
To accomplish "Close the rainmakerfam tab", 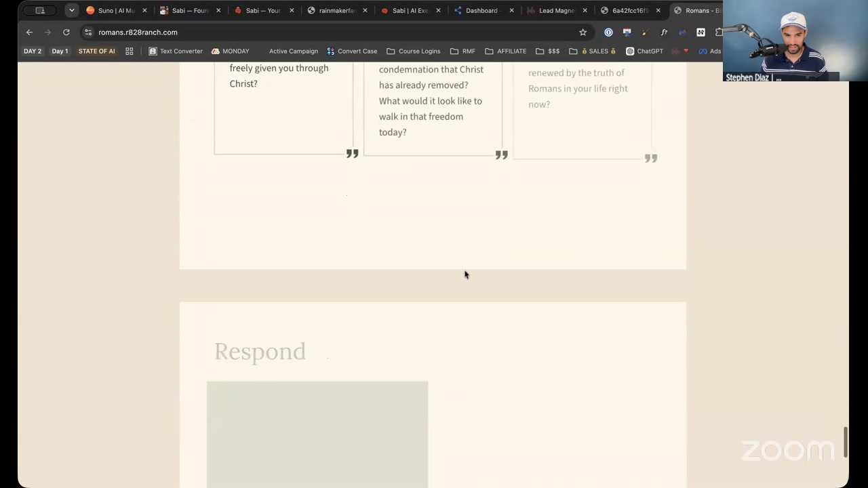I will click(365, 10).
